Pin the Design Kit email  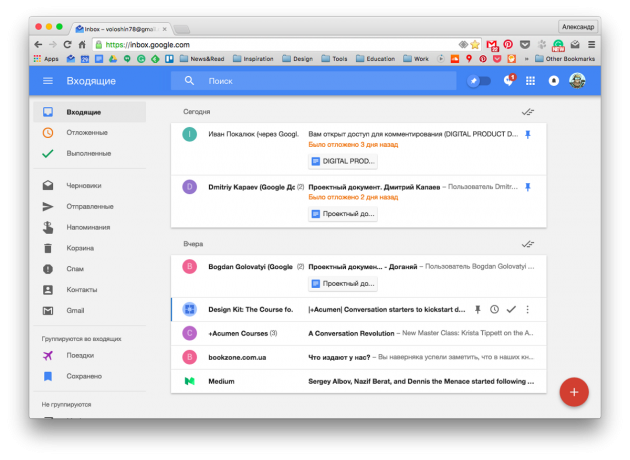point(478,309)
